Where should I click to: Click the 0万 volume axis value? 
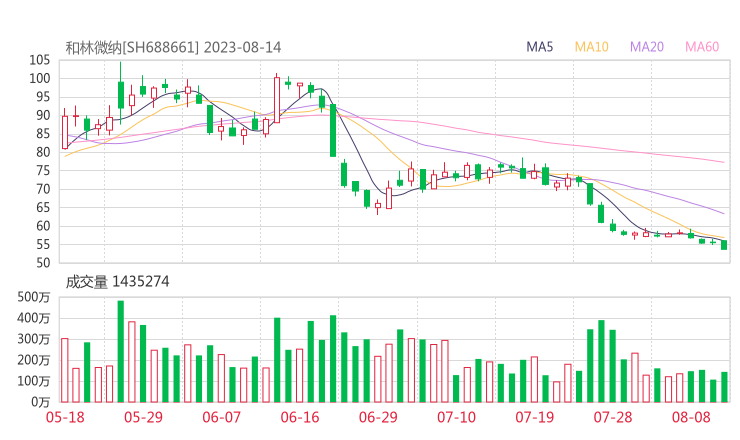[x=40, y=402]
